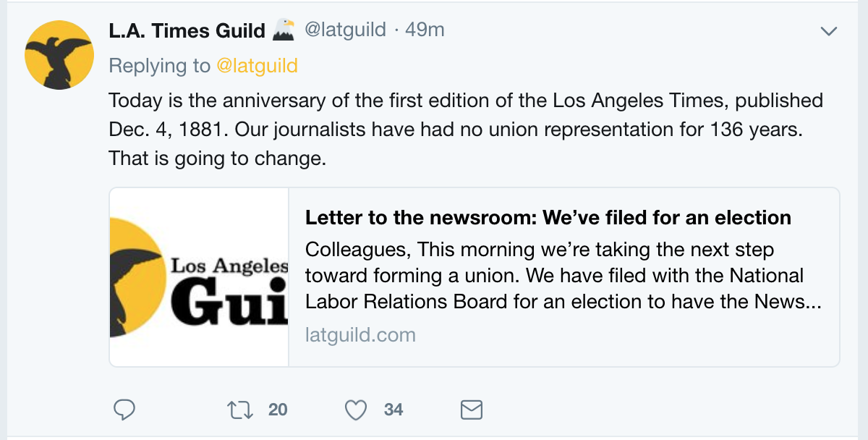Open the 49m timestamp permalink
The height and width of the screenshot is (440, 868).
tap(425, 30)
